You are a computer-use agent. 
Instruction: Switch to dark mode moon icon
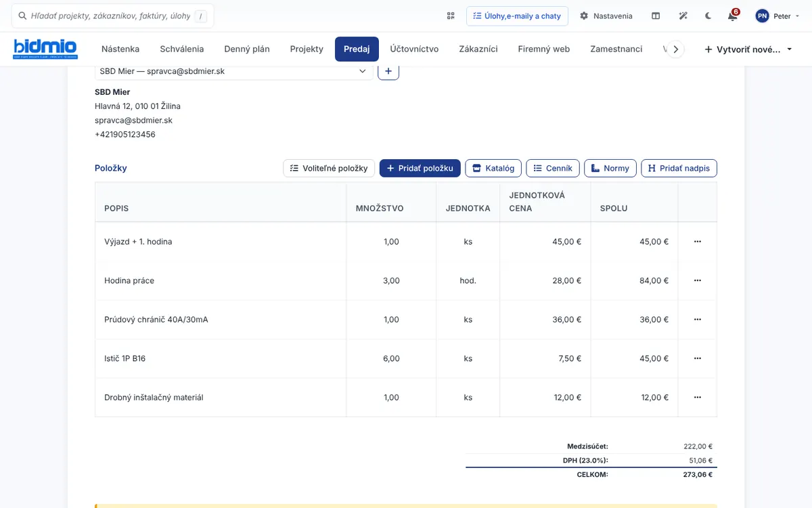point(708,16)
